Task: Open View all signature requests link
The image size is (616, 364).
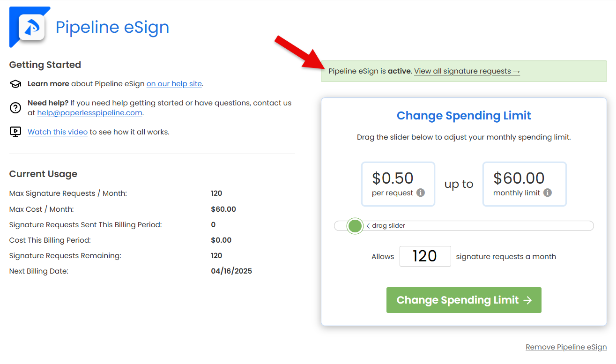Action: coord(467,71)
